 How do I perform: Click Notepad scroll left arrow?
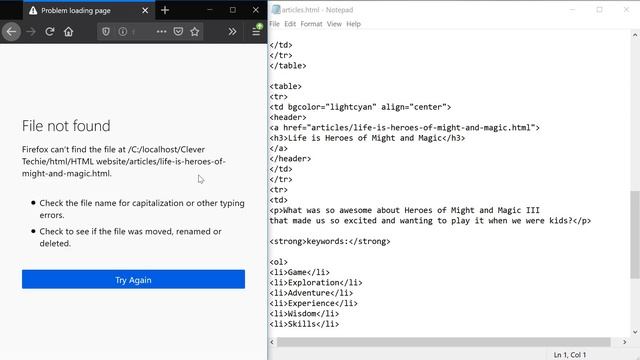pyautogui.click(x=272, y=342)
